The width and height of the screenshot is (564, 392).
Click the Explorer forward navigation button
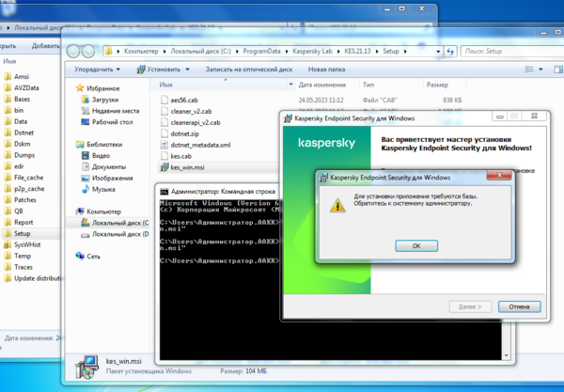point(88,52)
